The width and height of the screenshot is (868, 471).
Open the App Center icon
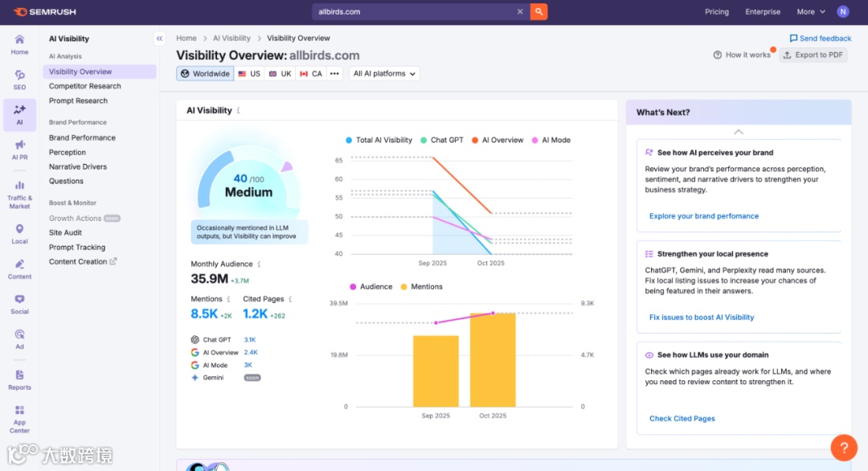tap(19, 419)
